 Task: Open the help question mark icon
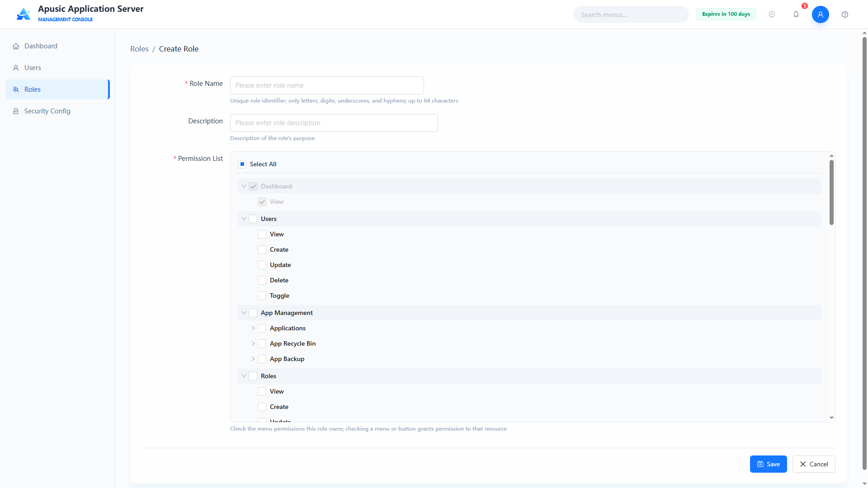coord(845,14)
